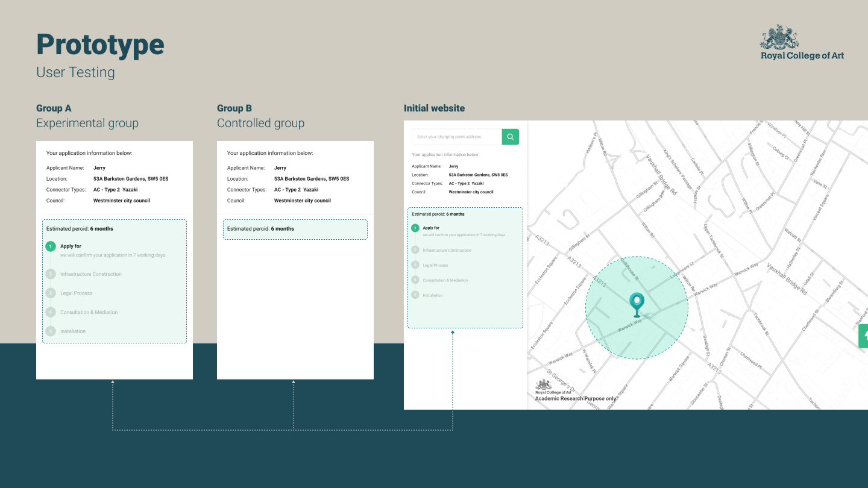Click 'Experimental group' label
Viewport: 868px width, 488px height.
pyautogui.click(x=87, y=124)
